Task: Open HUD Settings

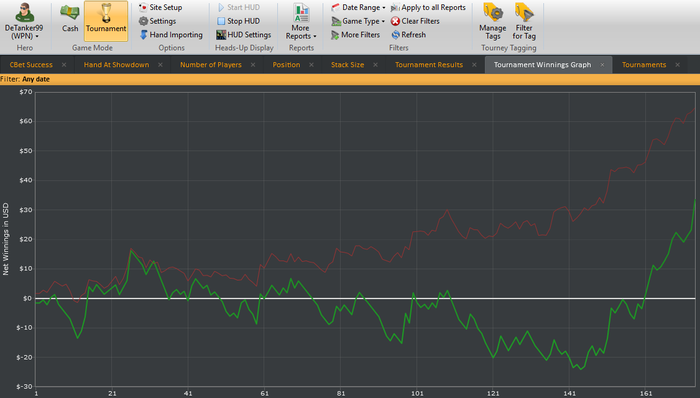Action: tap(244, 35)
